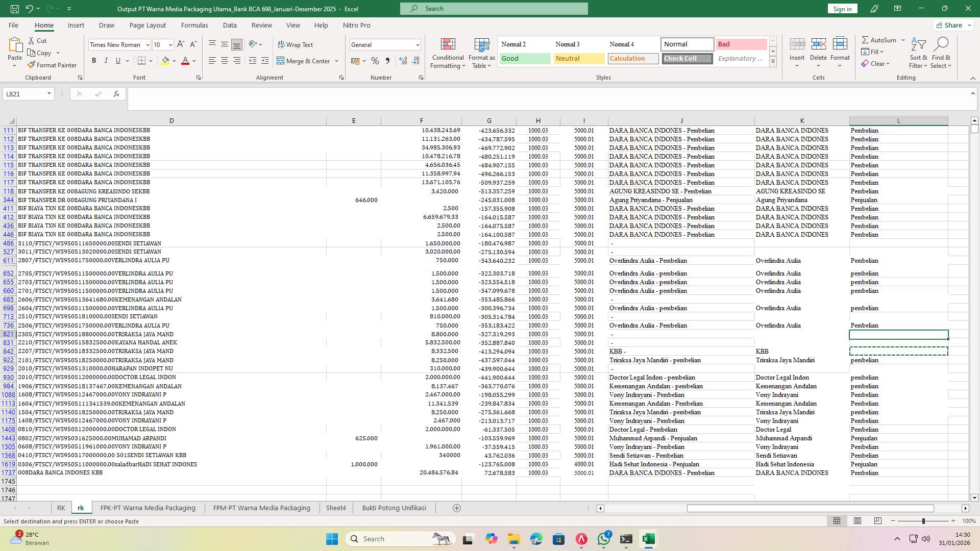Image resolution: width=980 pixels, height=551 pixels.
Task: Open the Fill Color dropdown arrow
Action: coord(174,61)
